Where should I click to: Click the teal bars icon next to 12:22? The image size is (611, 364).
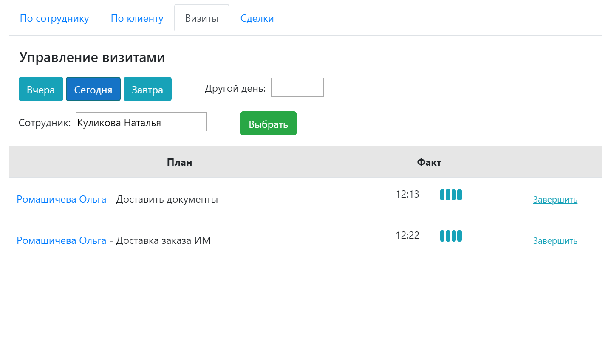(451, 236)
